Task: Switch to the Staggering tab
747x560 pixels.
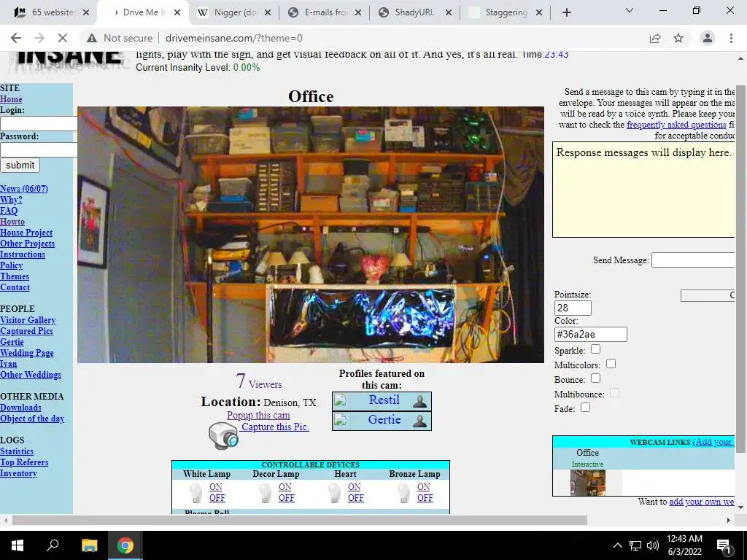Action: click(506, 12)
